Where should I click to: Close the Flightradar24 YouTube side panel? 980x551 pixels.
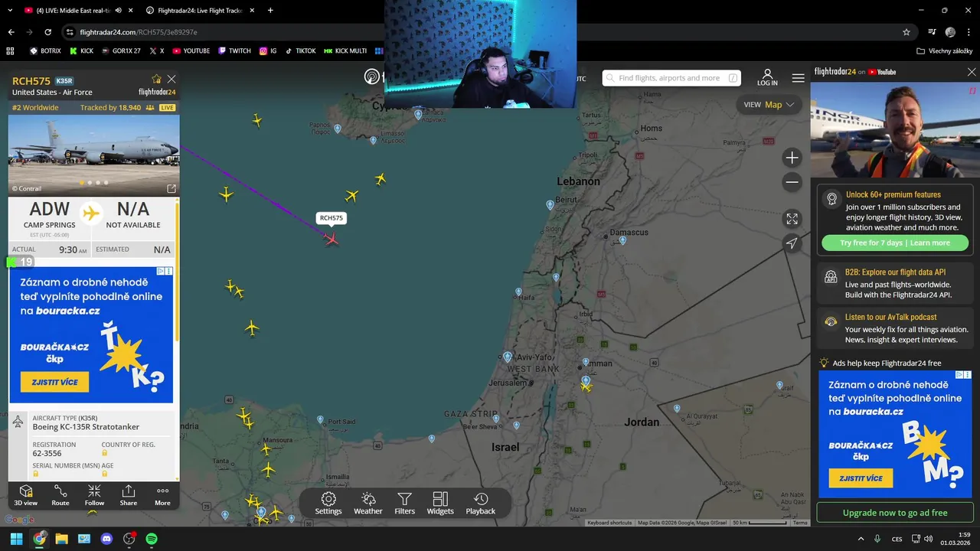(972, 72)
